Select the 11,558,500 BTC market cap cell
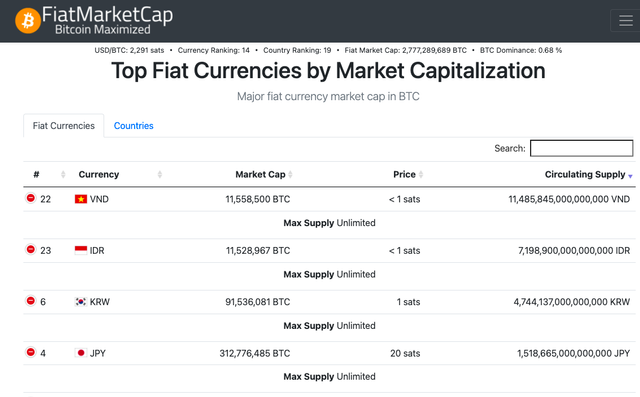The height and width of the screenshot is (397, 640). click(258, 199)
